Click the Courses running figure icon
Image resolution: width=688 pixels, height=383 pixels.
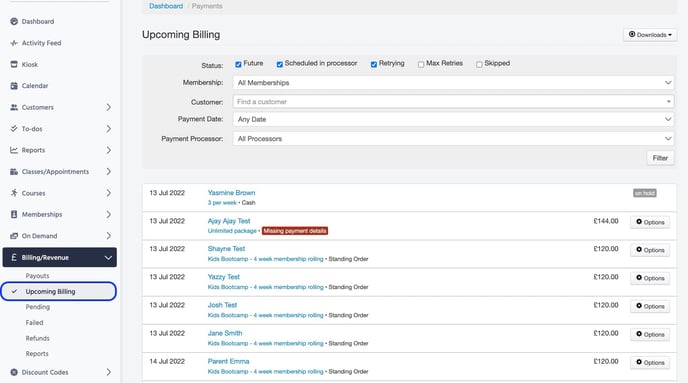coord(14,193)
